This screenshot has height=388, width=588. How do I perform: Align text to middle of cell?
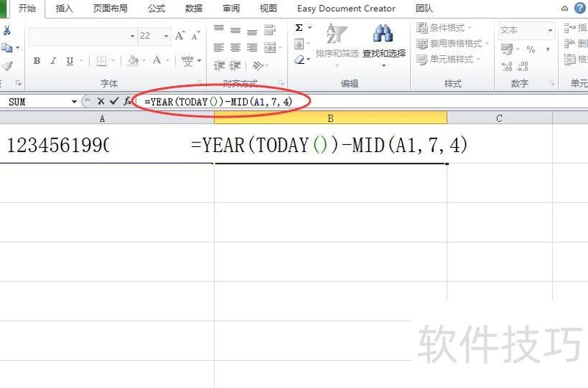pos(235,30)
